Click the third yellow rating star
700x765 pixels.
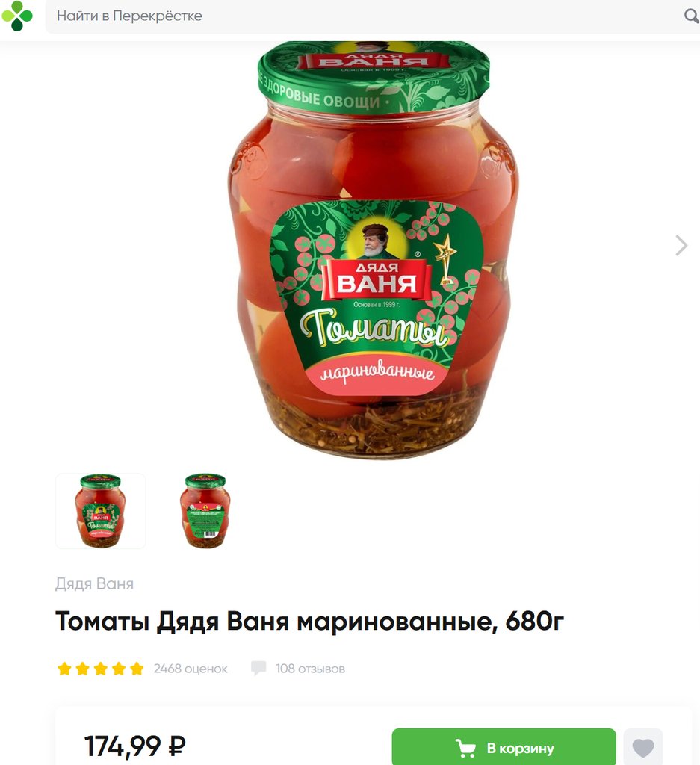pos(101,669)
